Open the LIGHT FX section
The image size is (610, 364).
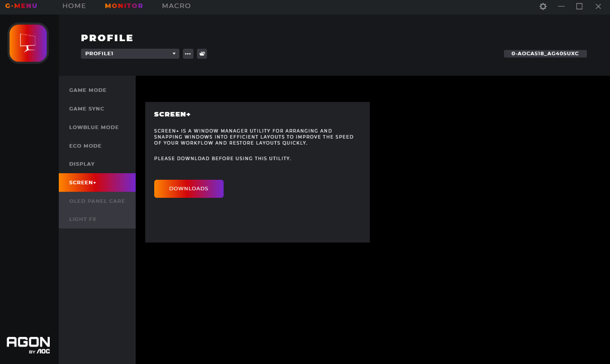[x=97, y=219]
